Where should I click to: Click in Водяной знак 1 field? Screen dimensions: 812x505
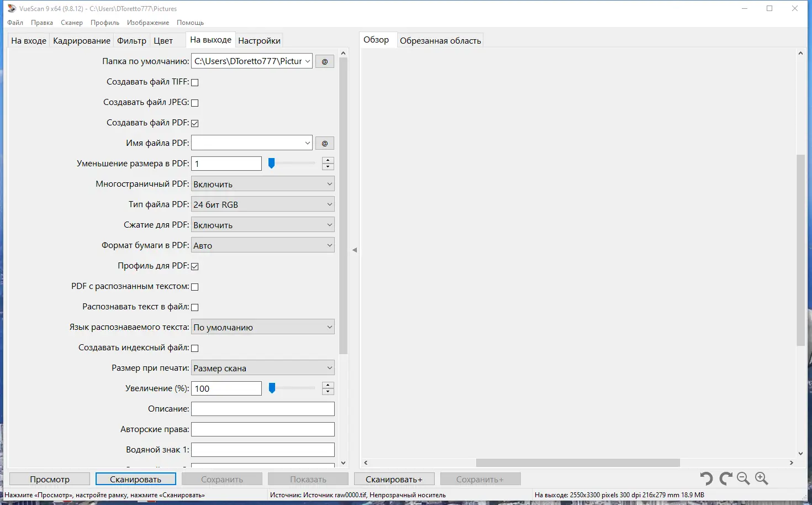263,450
